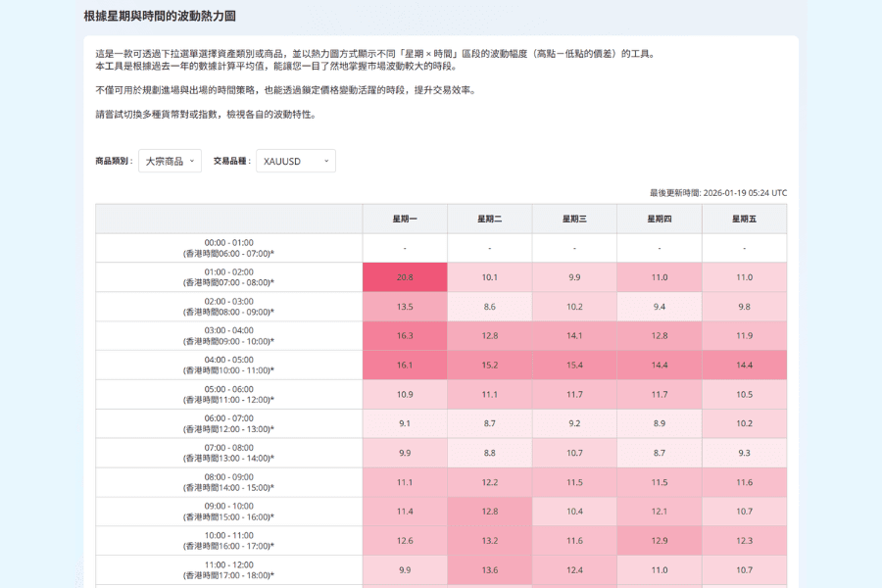Viewport: 882px width, 588px height.
Task: Select the 00:00 - 01:00 row label
Action: click(228, 248)
